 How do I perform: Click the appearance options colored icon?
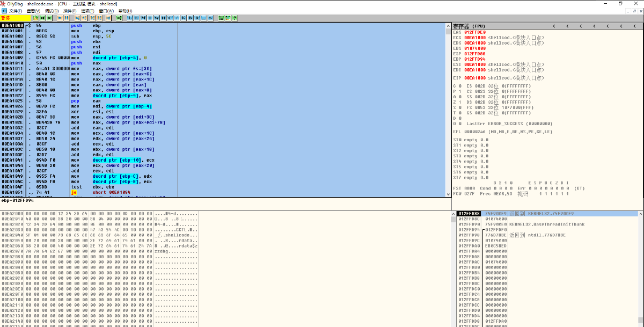[x=228, y=18]
